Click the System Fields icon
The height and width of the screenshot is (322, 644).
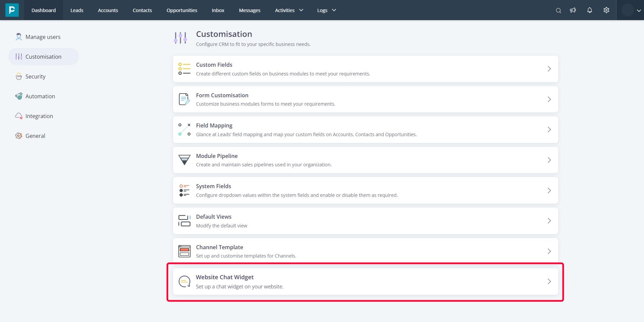(x=184, y=191)
